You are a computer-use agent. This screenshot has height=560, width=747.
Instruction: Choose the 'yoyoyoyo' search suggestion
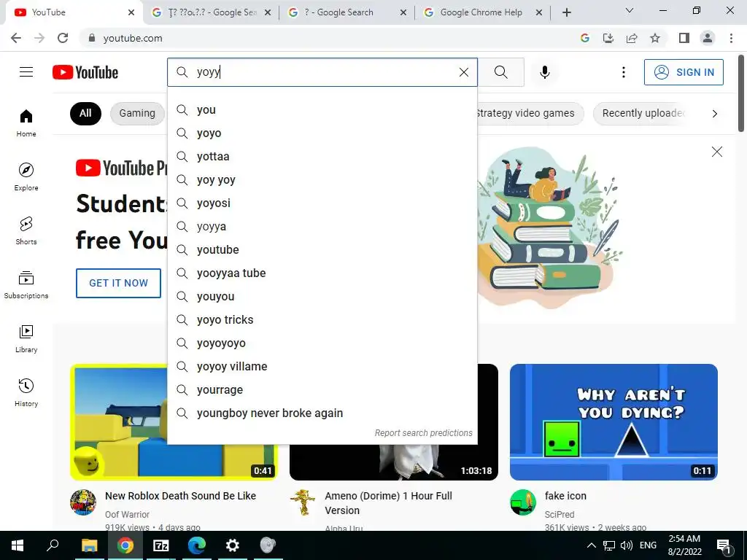[x=322, y=343]
